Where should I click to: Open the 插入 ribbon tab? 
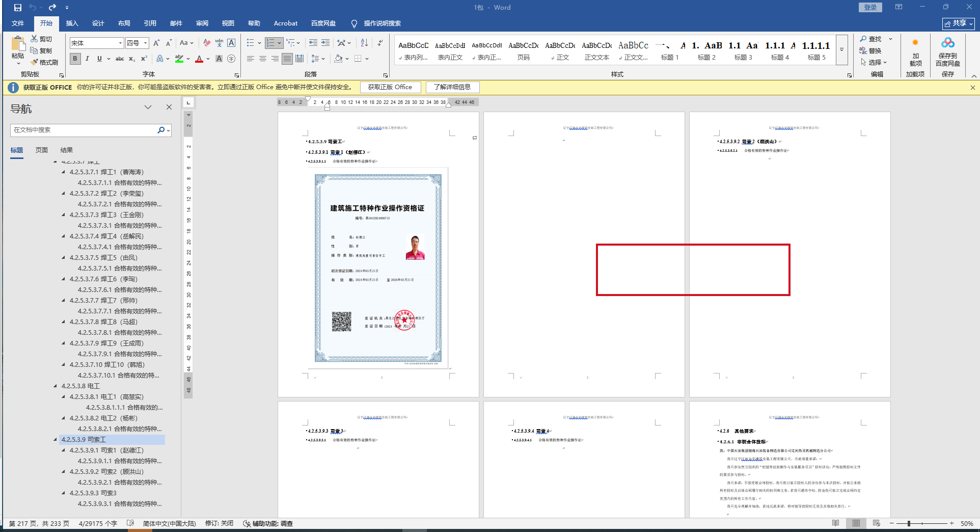point(72,23)
